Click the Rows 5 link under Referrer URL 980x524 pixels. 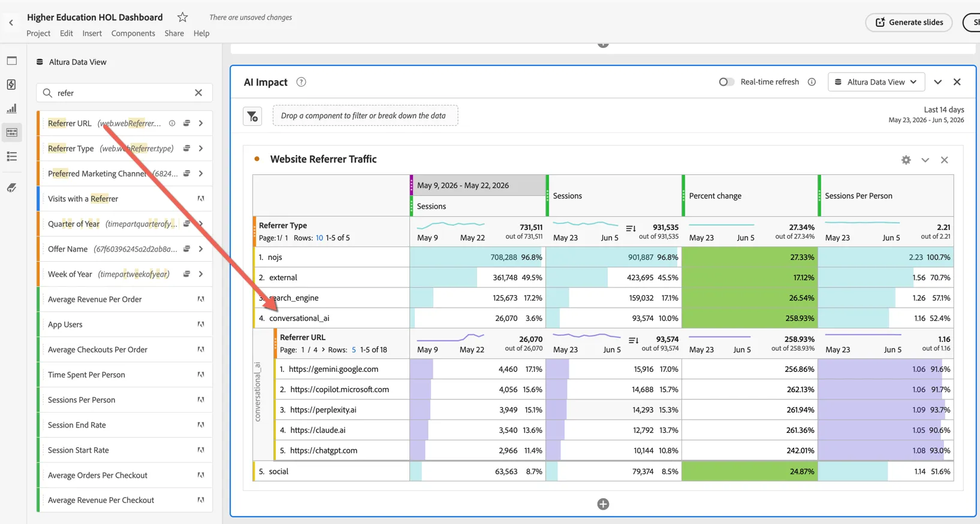(x=354, y=350)
